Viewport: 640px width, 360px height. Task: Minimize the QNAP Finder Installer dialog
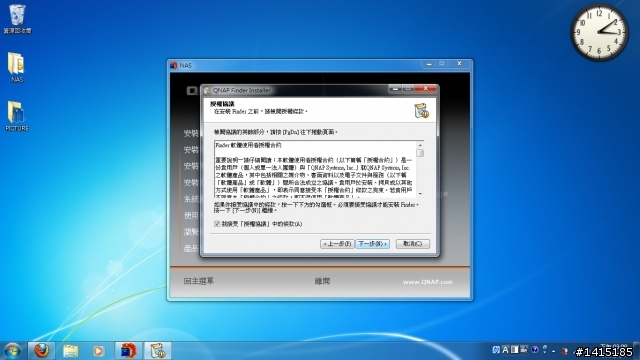[395, 89]
